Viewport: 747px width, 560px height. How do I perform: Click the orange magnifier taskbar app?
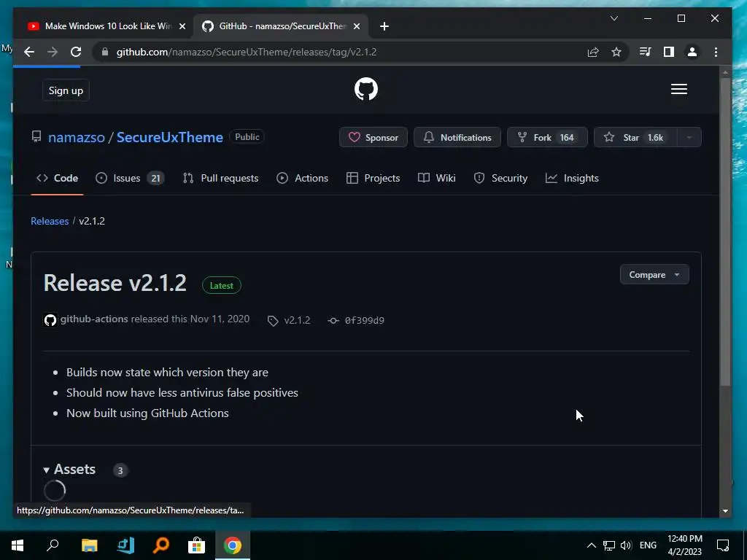(x=161, y=545)
